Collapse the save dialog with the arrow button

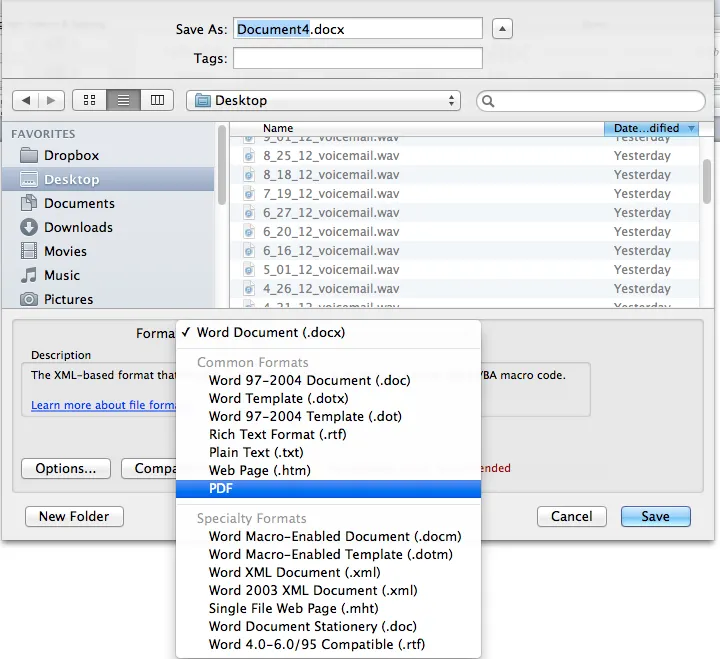pos(502,29)
